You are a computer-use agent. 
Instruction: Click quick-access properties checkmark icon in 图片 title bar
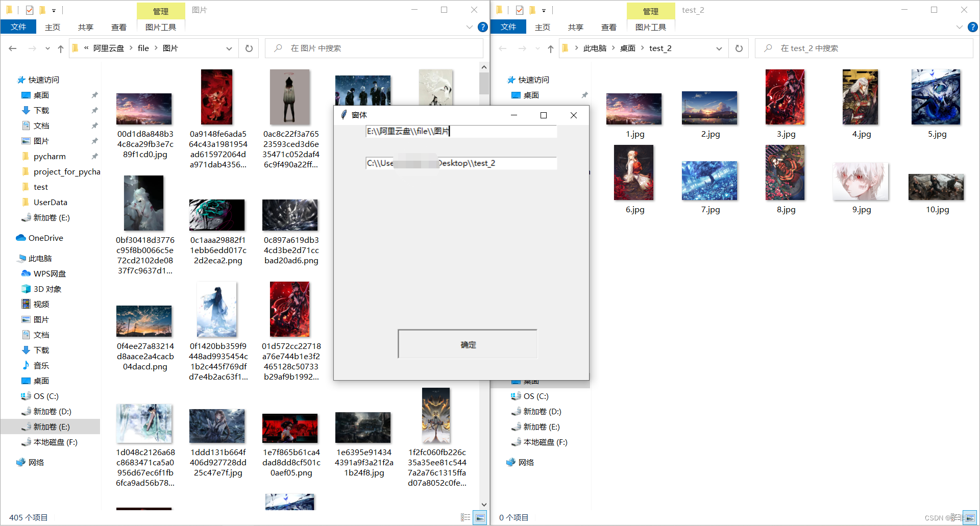tap(30, 10)
